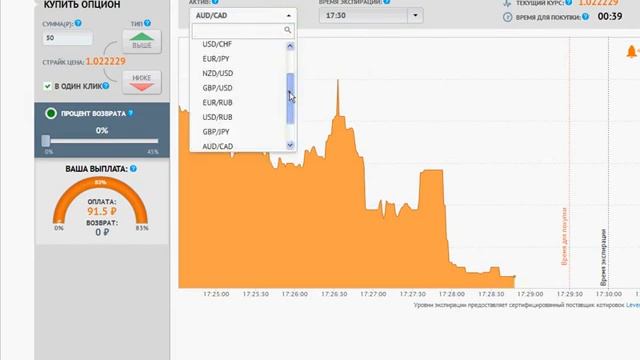Click the orange bell alert icon
The image size is (640, 360).
coord(632,52)
